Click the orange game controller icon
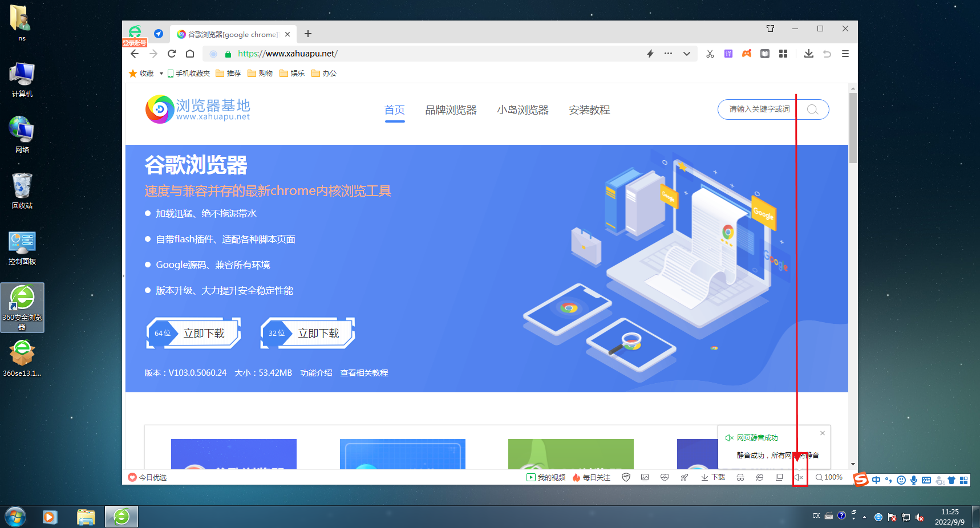The height and width of the screenshot is (528, 980). pyautogui.click(x=747, y=54)
